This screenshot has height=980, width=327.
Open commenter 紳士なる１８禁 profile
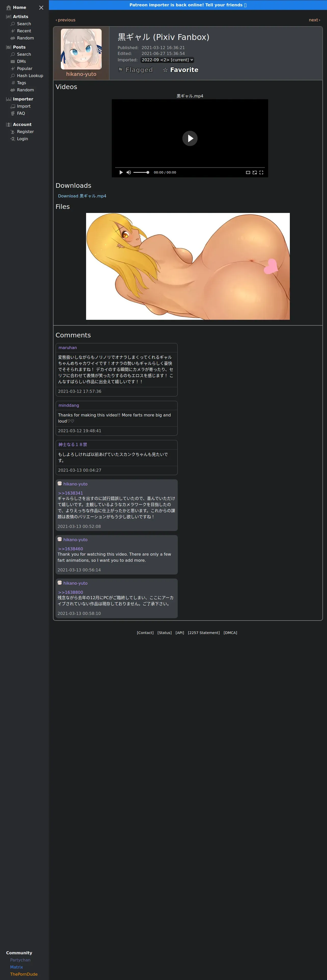tap(73, 445)
